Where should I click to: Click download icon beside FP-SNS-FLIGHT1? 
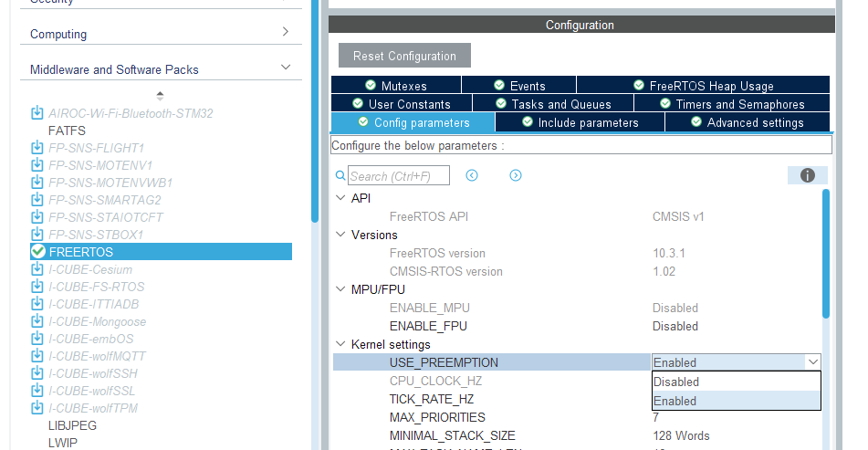pyautogui.click(x=37, y=148)
